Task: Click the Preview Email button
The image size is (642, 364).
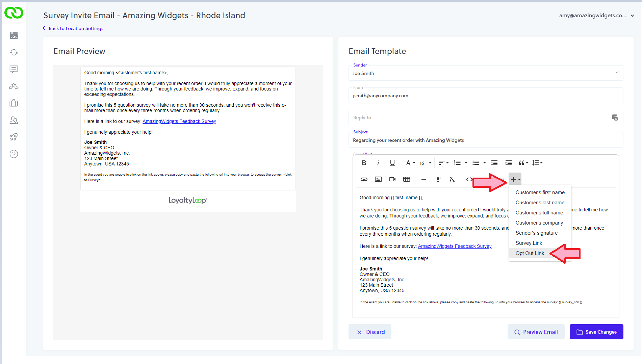Action: click(x=536, y=332)
